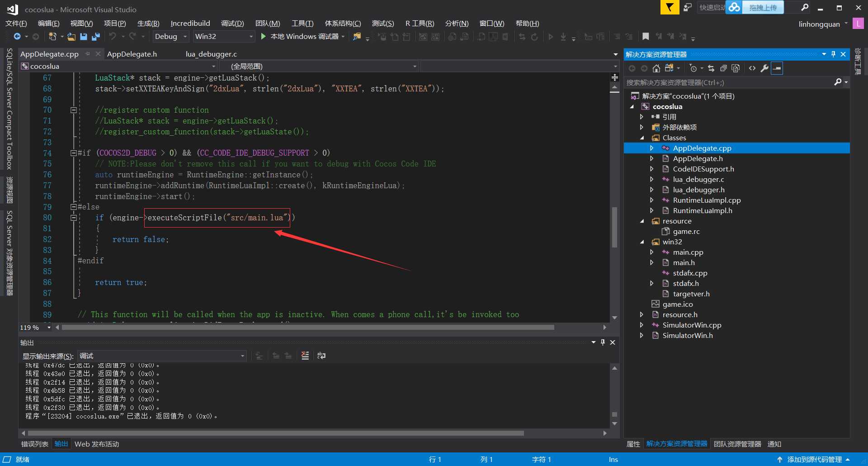Viewport: 868px width, 466px height.
Task: Toggle Switch Views icon in Solution Explorer
Action: (x=669, y=68)
